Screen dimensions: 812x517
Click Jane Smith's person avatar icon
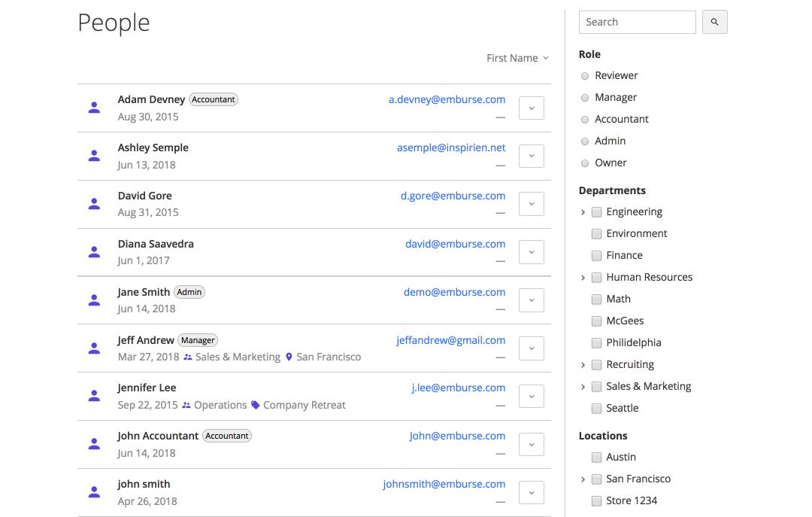tap(94, 300)
